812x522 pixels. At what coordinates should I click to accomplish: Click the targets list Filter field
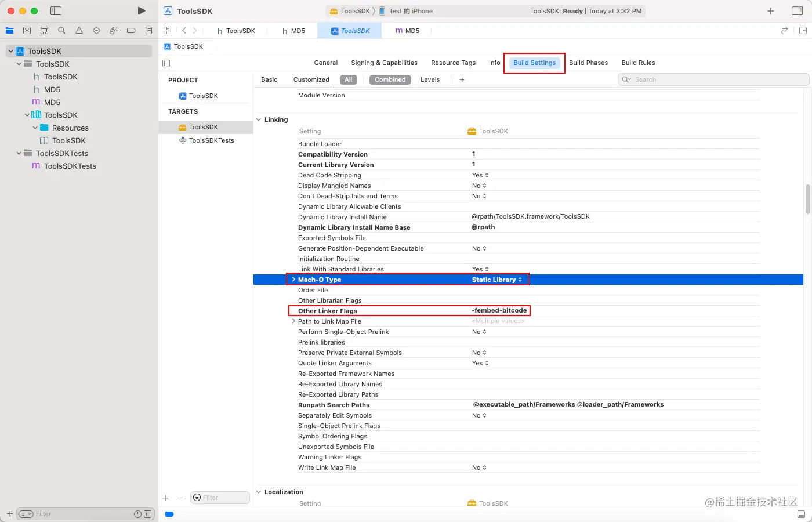pyautogui.click(x=220, y=498)
